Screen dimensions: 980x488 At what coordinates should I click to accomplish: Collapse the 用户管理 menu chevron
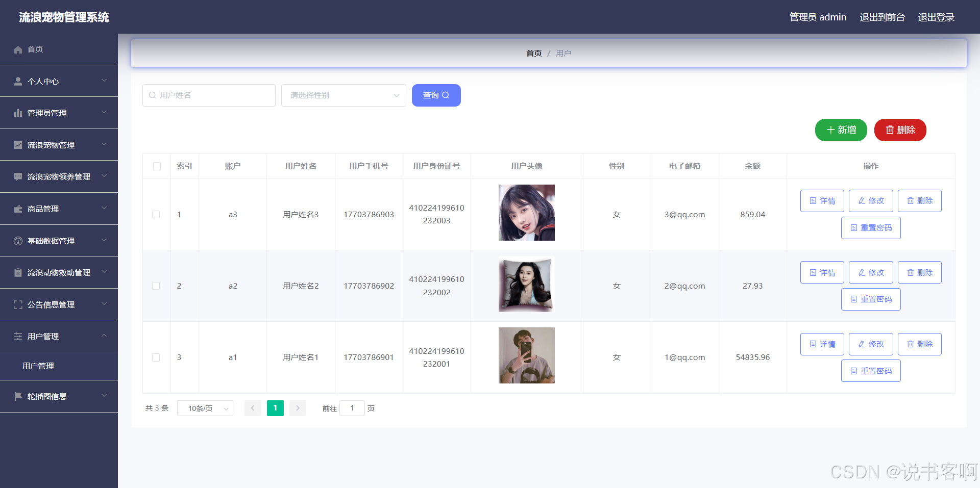(104, 336)
